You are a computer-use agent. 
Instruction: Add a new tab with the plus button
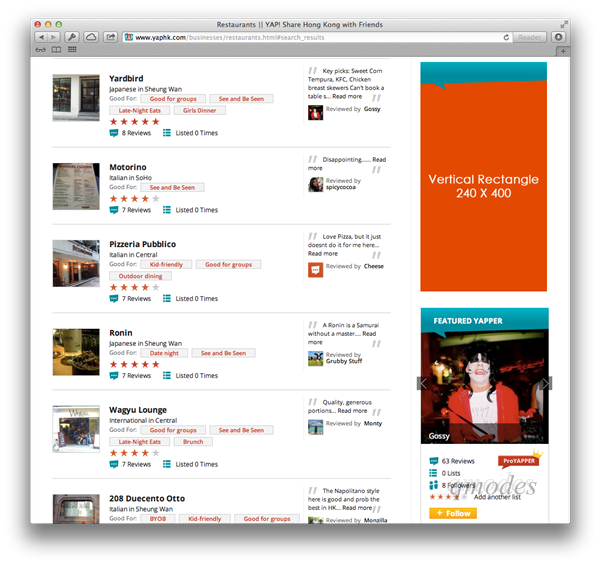coord(563,51)
